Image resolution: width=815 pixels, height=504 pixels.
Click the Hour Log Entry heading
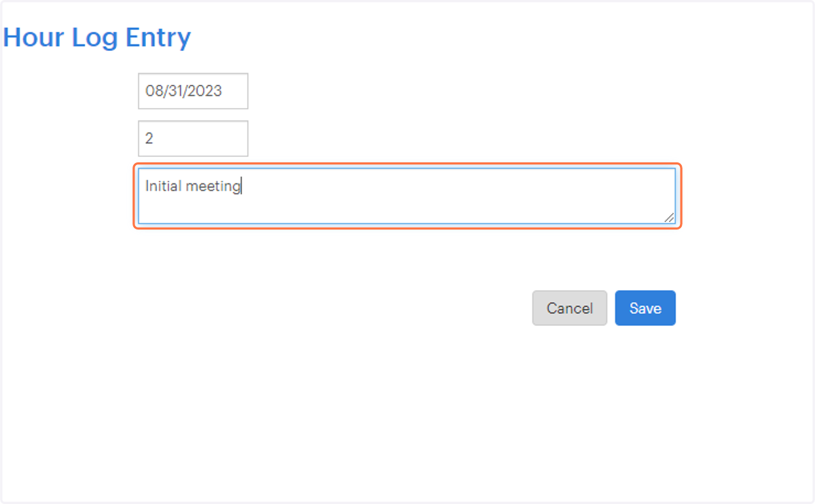click(97, 37)
